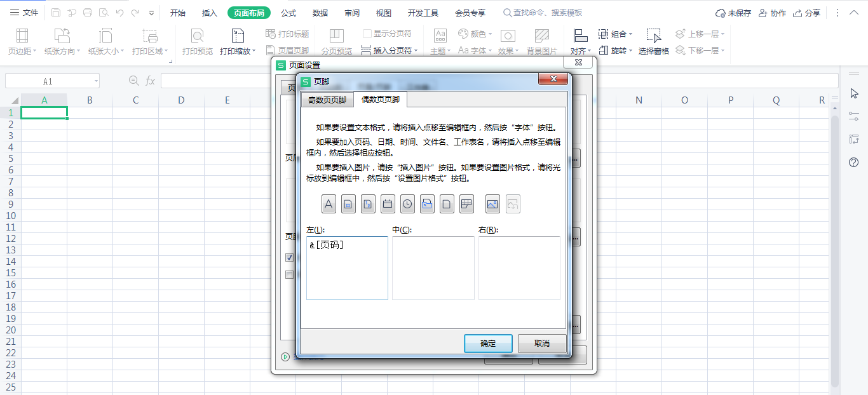Click the Print icon in quick access toolbar

pos(88,13)
